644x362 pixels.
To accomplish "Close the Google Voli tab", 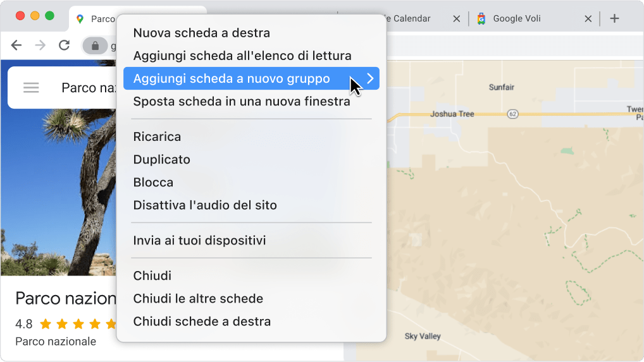I will (588, 19).
